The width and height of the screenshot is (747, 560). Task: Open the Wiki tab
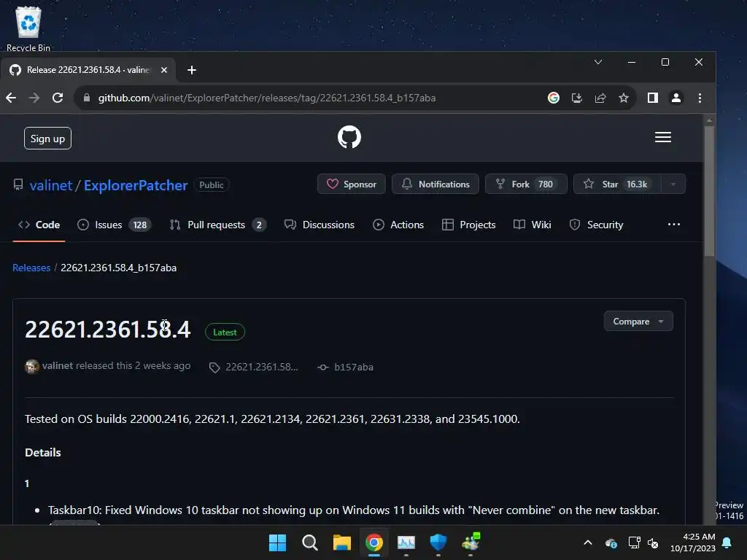(532, 225)
